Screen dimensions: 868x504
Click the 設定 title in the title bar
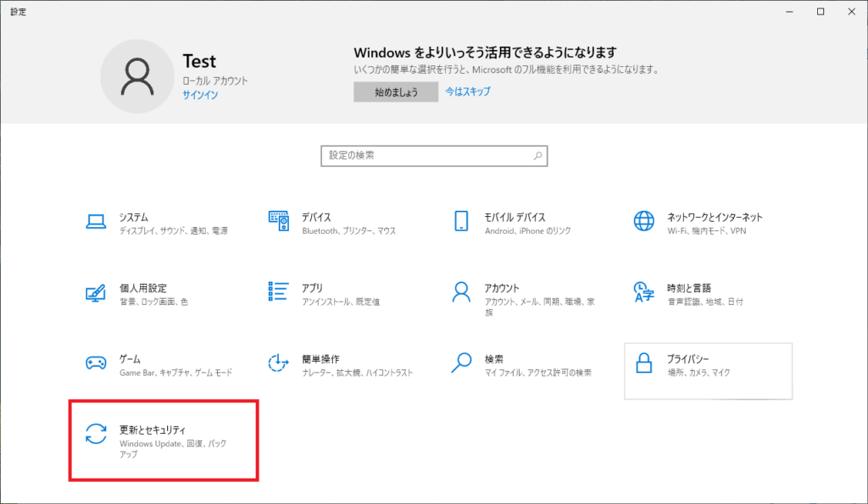17,12
